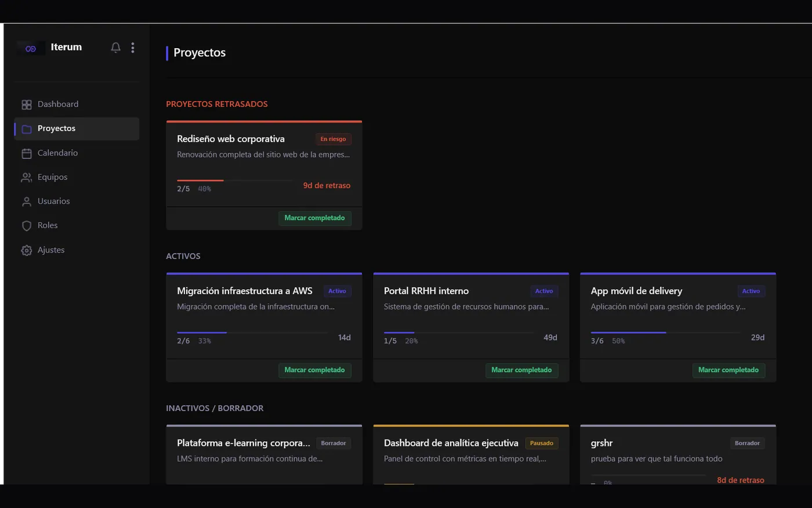
Task: Open Migración infraestructura a AWS project title
Action: pyautogui.click(x=245, y=291)
